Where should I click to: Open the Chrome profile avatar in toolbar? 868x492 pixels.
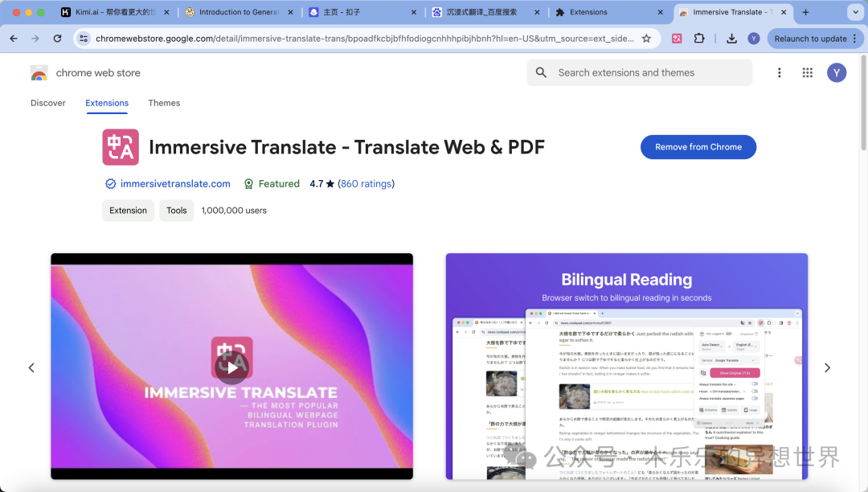(x=753, y=39)
